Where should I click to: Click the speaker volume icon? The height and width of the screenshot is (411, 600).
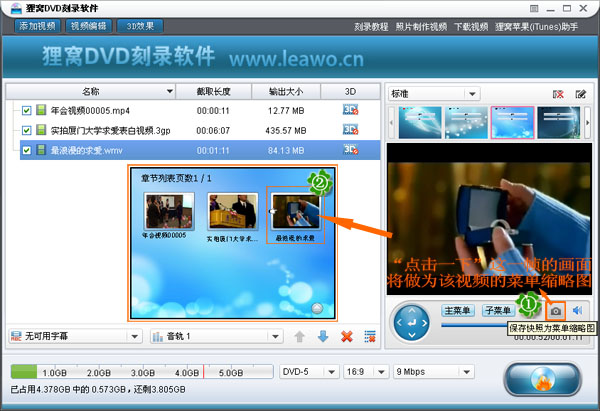(577, 310)
